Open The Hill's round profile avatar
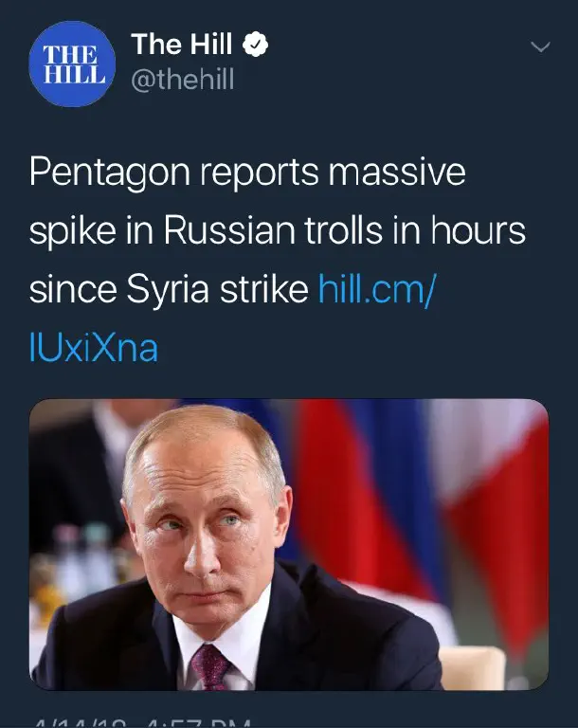The image size is (578, 728). tap(72, 65)
